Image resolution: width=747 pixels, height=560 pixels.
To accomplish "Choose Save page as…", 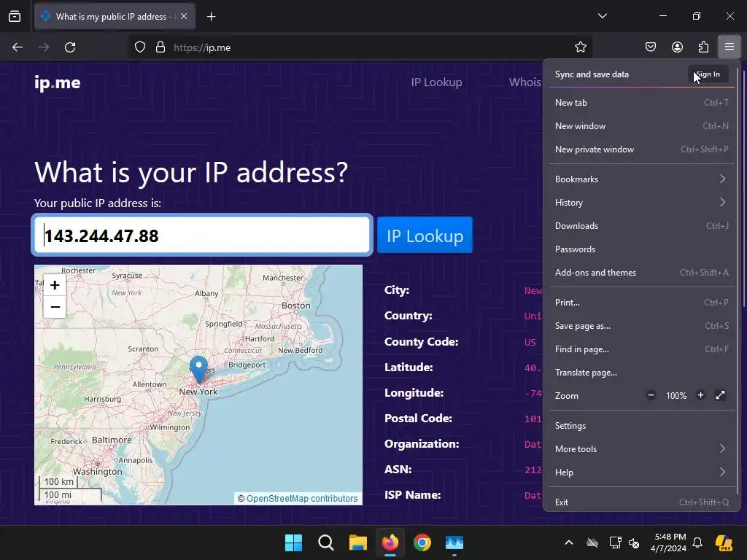I will point(641,326).
